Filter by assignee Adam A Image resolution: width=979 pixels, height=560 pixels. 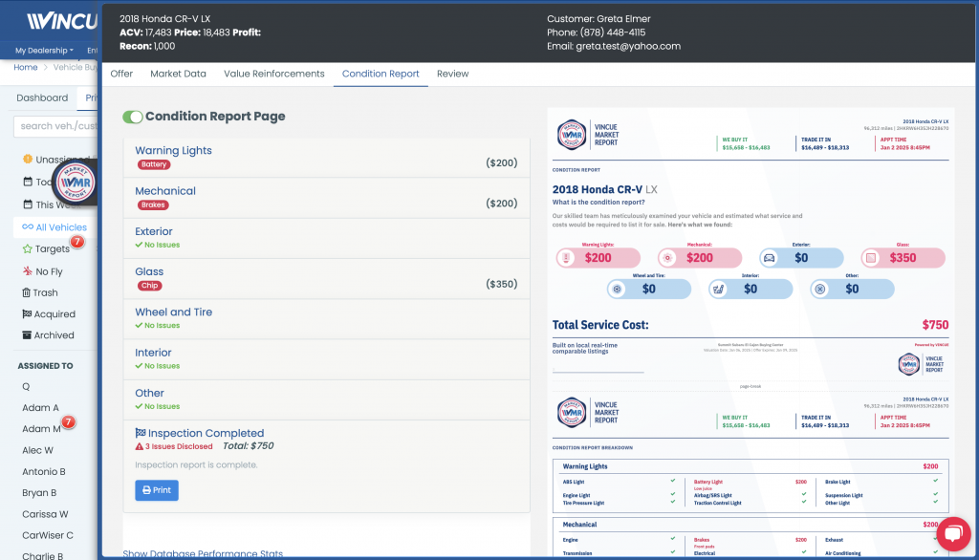pyautogui.click(x=40, y=408)
